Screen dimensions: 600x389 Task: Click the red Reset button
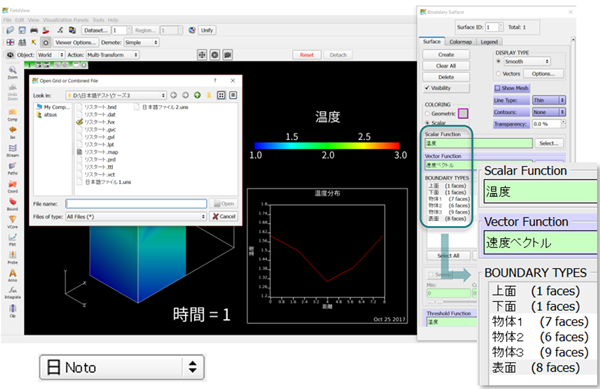coord(307,55)
